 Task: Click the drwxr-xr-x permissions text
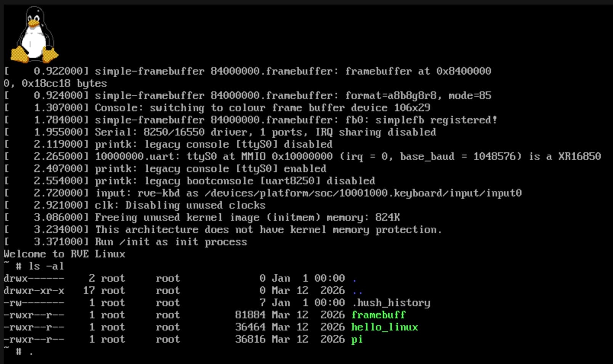tap(32, 291)
